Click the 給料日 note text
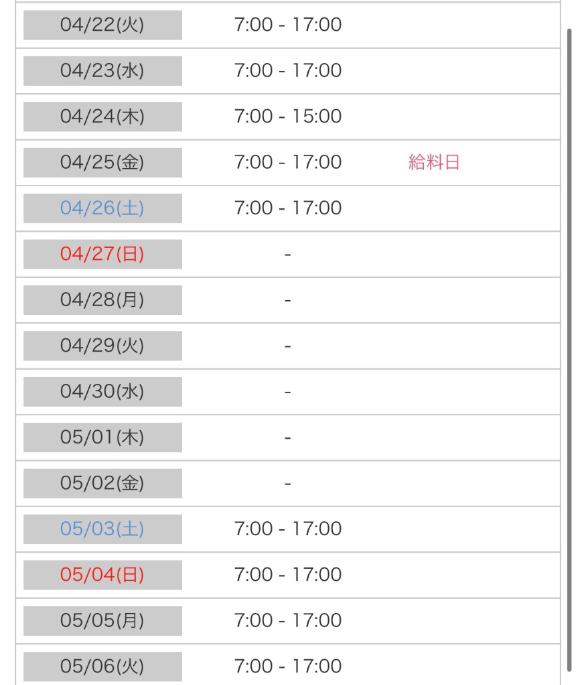This screenshot has width=576, height=685. click(434, 162)
